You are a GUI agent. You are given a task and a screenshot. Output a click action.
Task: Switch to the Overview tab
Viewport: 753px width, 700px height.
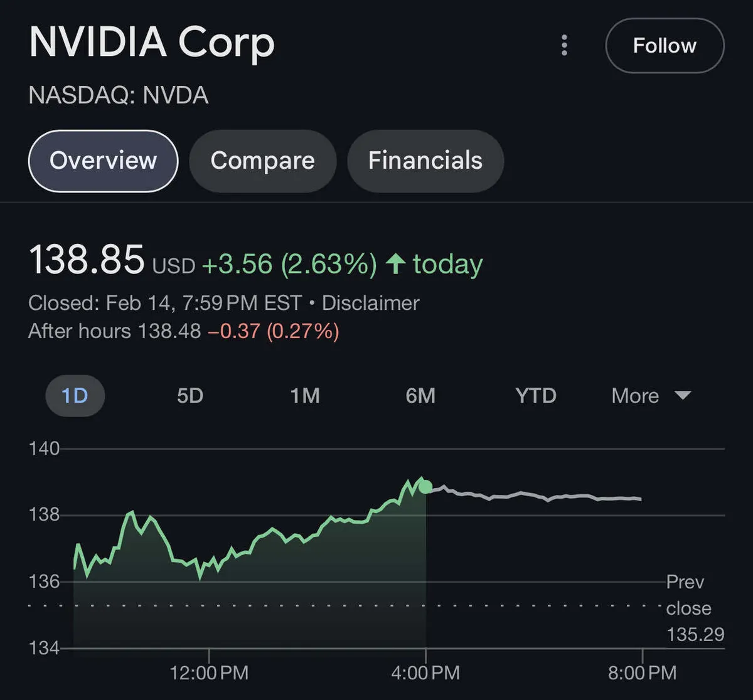pos(103,161)
